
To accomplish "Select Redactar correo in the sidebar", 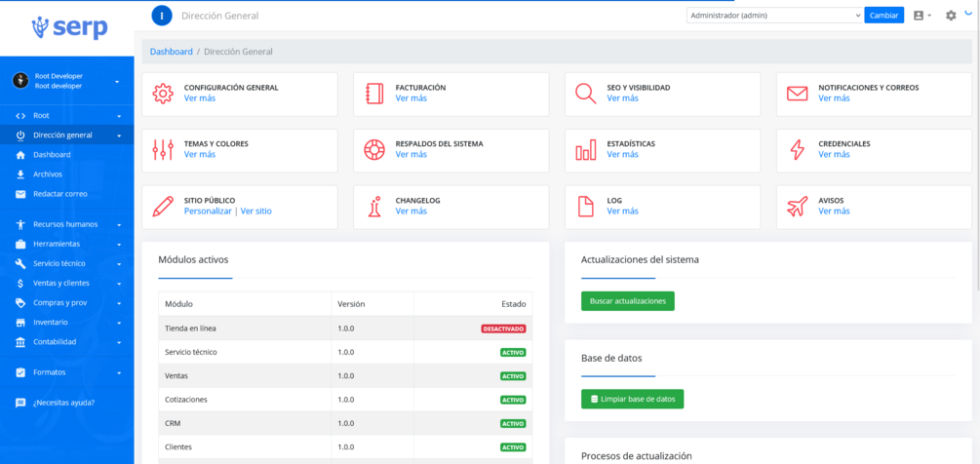I will pos(60,194).
